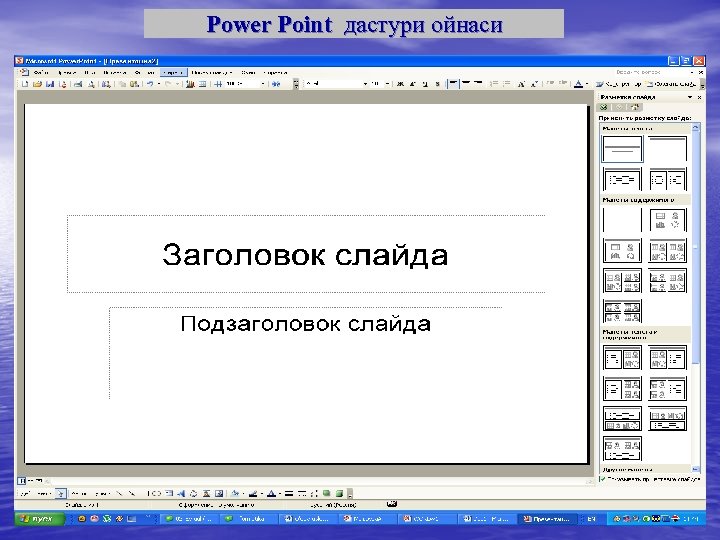Click the Line Color brush icon
720x540 pixels.
(x=253, y=494)
